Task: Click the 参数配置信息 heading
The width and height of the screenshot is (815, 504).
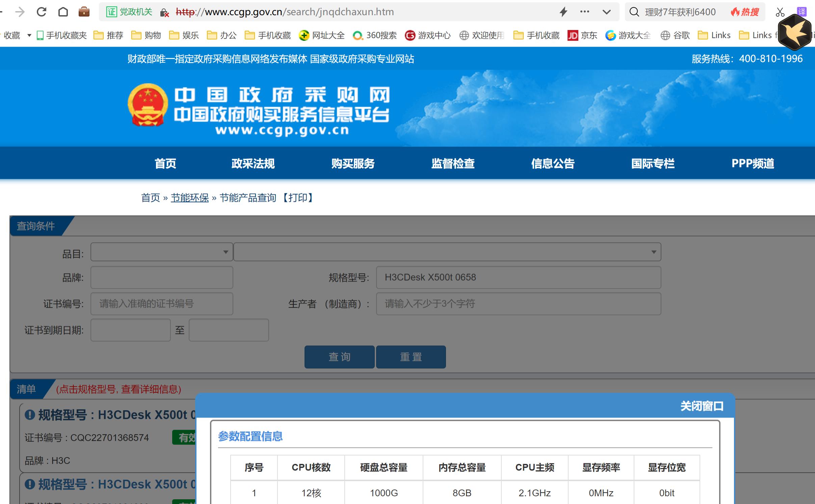Action: [250, 436]
